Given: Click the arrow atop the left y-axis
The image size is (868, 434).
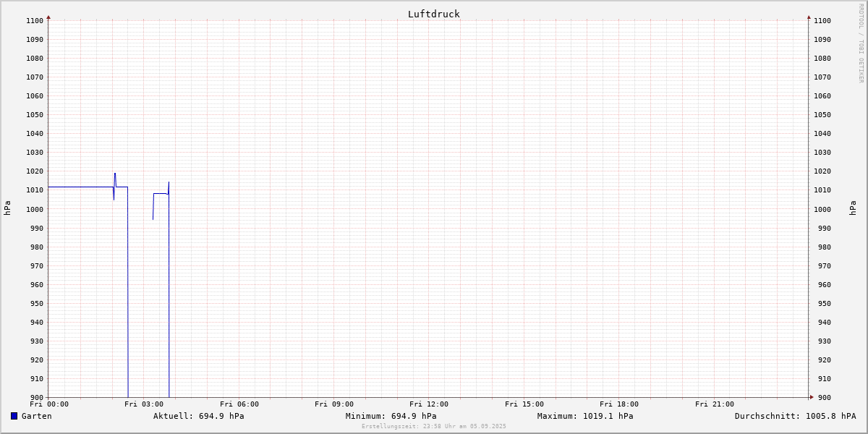Looking at the screenshot, I should pyautogui.click(x=48, y=17).
